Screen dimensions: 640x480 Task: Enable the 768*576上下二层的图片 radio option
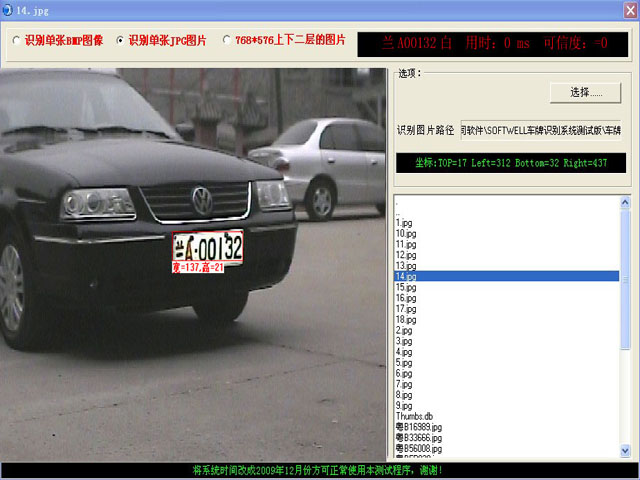[228, 41]
